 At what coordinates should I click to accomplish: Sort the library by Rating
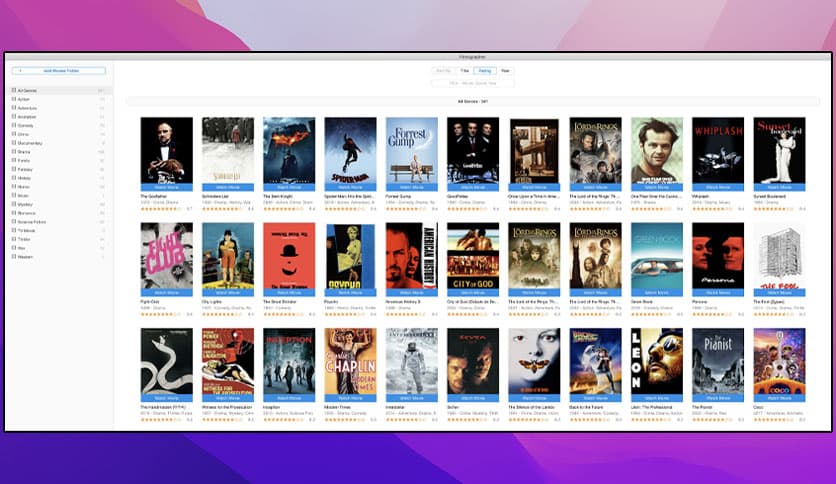(x=485, y=70)
